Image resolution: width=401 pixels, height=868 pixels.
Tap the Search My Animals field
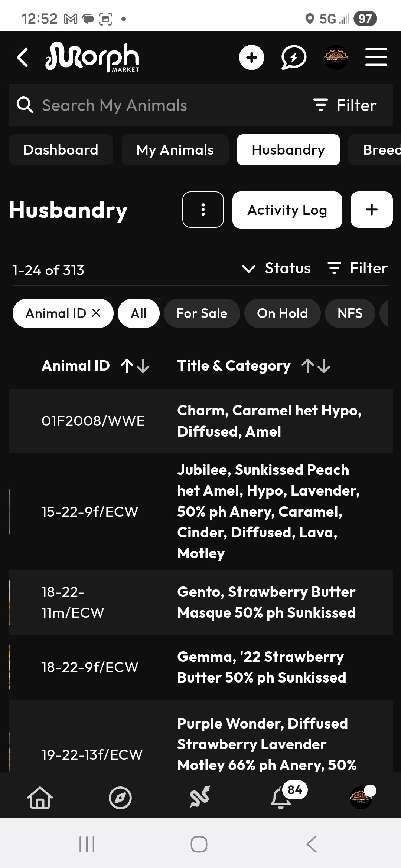pos(149,105)
